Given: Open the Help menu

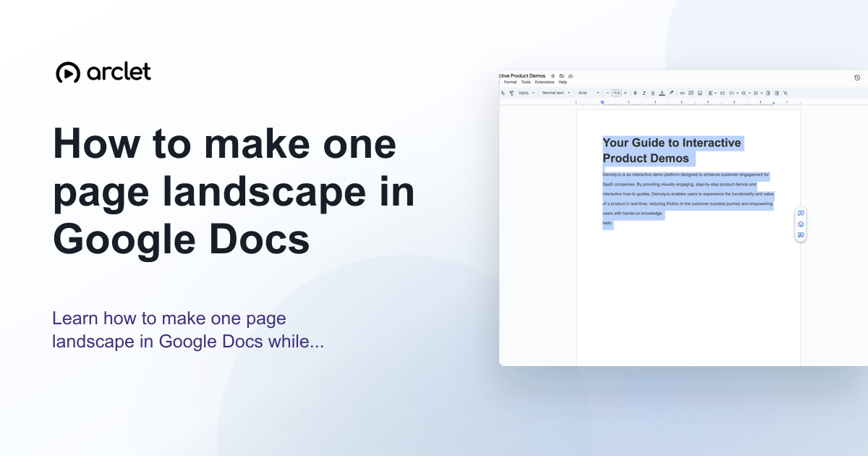Looking at the screenshot, I should click(x=563, y=82).
